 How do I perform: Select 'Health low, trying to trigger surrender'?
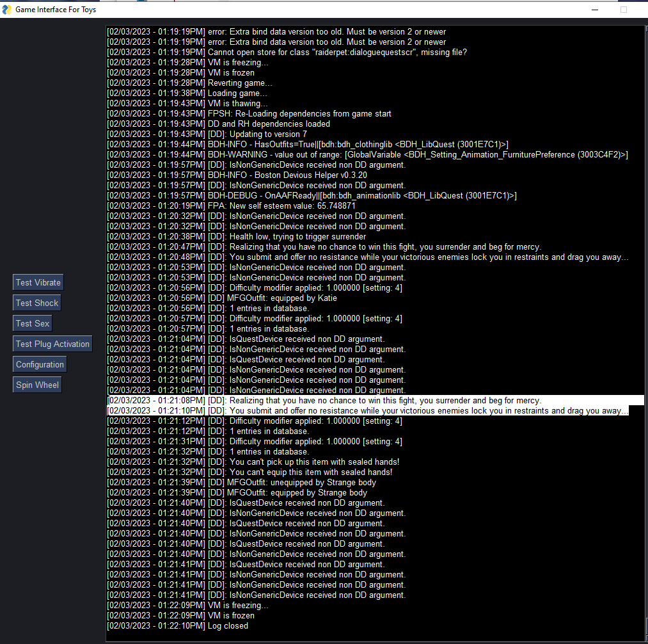pos(237,237)
